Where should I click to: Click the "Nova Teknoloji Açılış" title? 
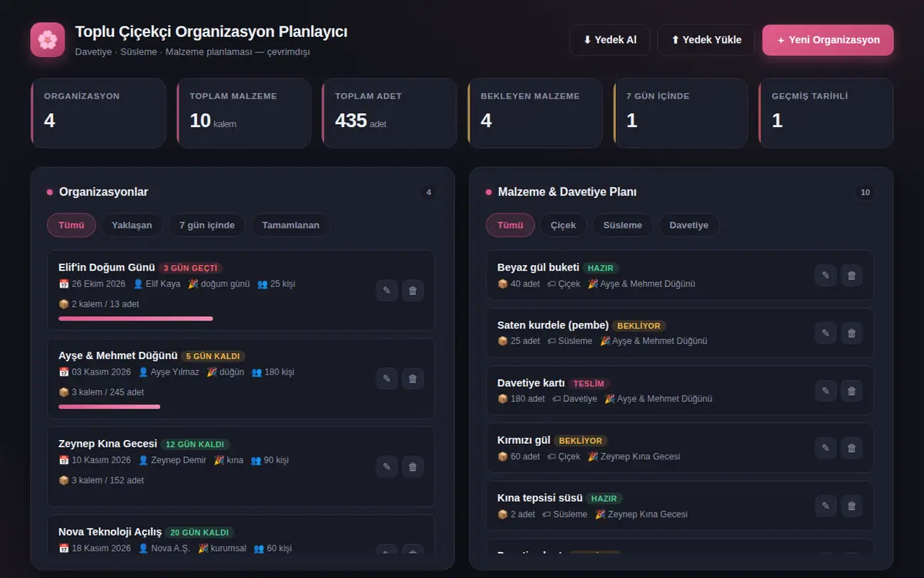tap(110, 532)
